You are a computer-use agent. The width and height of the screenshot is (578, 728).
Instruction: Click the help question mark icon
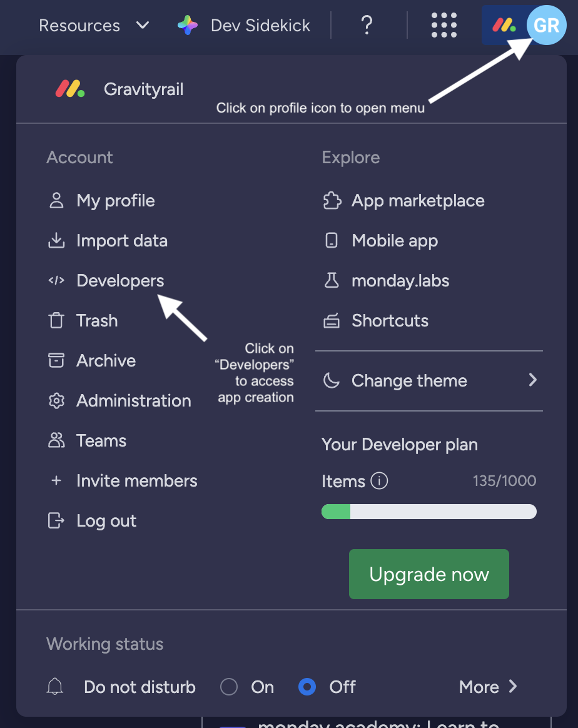367,25
